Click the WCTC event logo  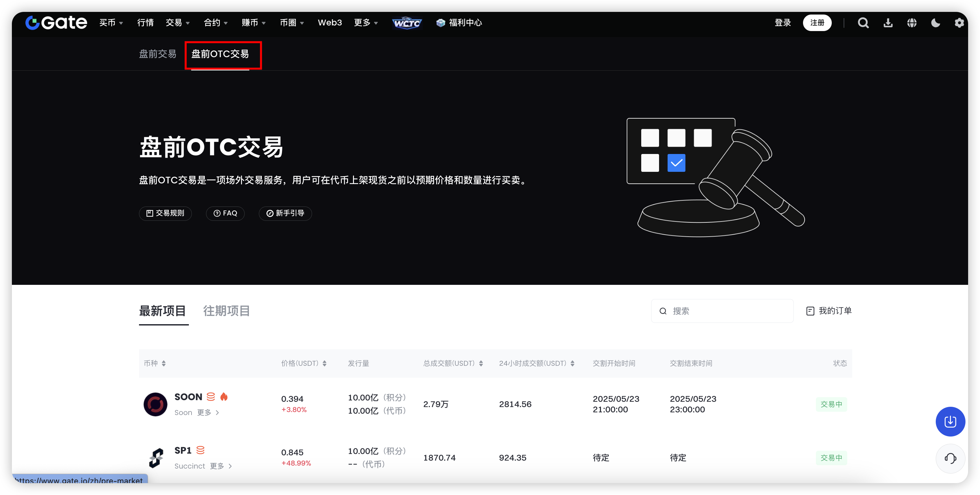[407, 23]
